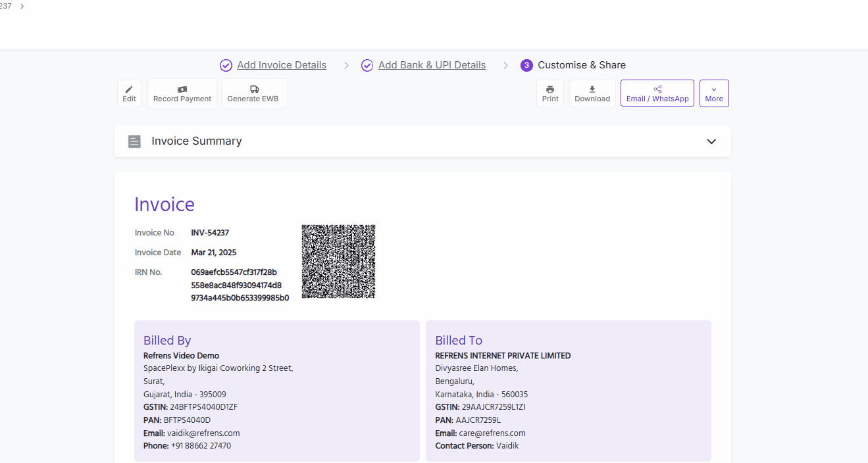Screen dimensions: 868x463
Task: Click the checkmark icon beside Add Invoice Details
Action: pos(226,65)
